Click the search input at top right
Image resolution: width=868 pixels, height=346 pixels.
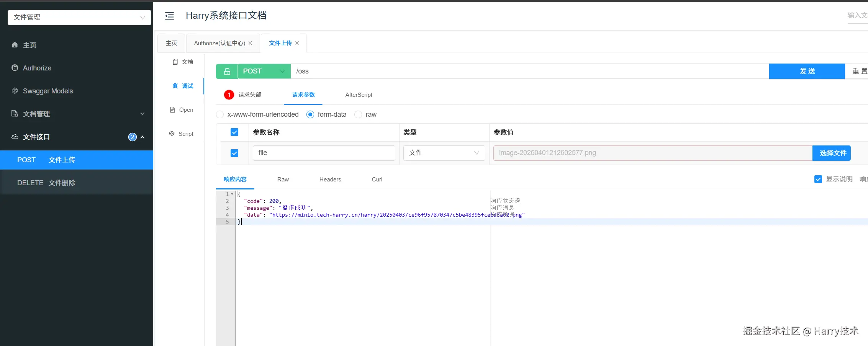click(858, 15)
